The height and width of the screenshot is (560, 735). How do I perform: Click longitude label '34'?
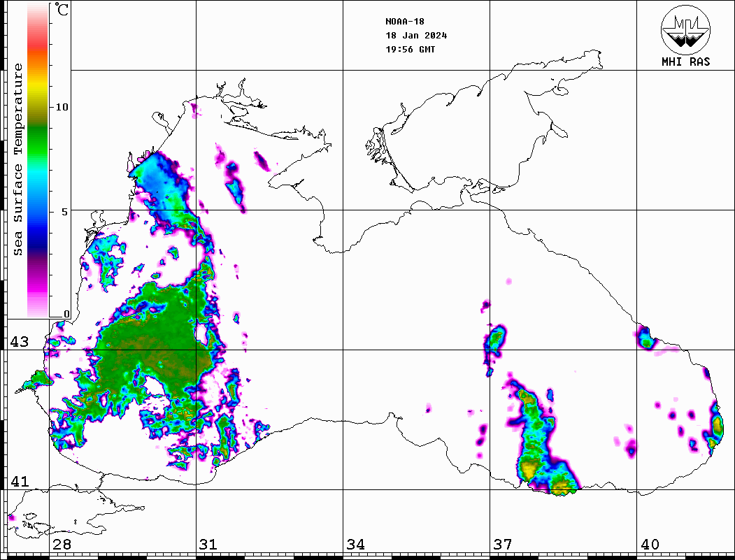click(355, 545)
